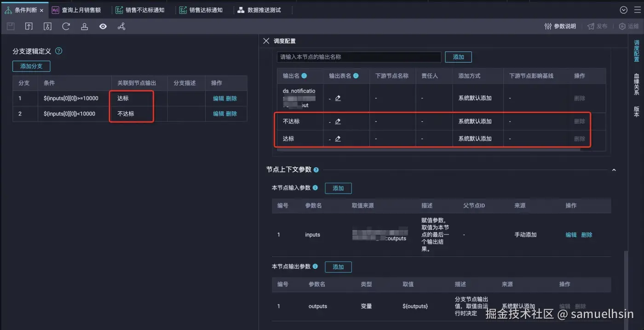Click 添加 next to the output name field

459,57
